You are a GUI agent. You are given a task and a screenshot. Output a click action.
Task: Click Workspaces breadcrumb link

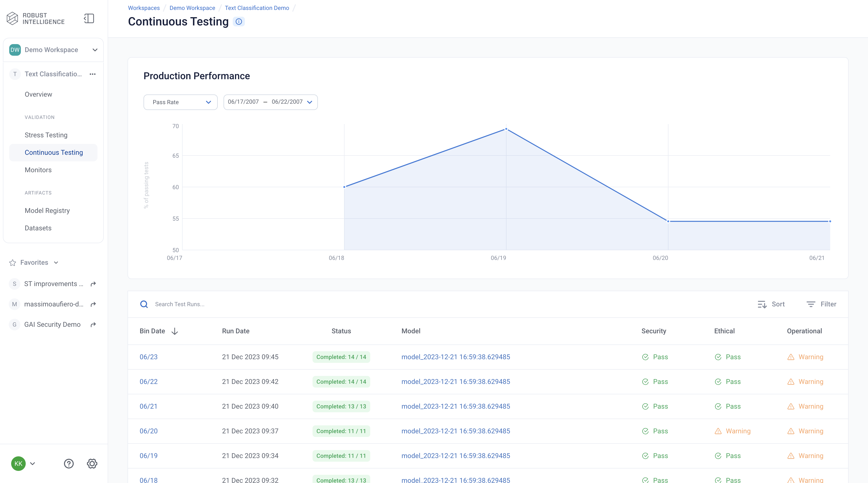[144, 8]
